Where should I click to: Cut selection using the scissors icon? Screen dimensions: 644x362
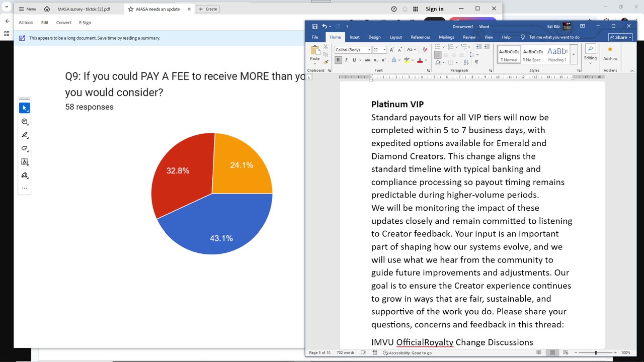coord(326,47)
